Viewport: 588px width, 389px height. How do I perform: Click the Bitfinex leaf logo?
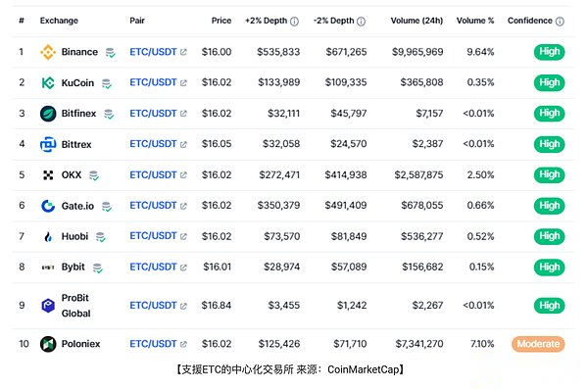[x=48, y=114]
